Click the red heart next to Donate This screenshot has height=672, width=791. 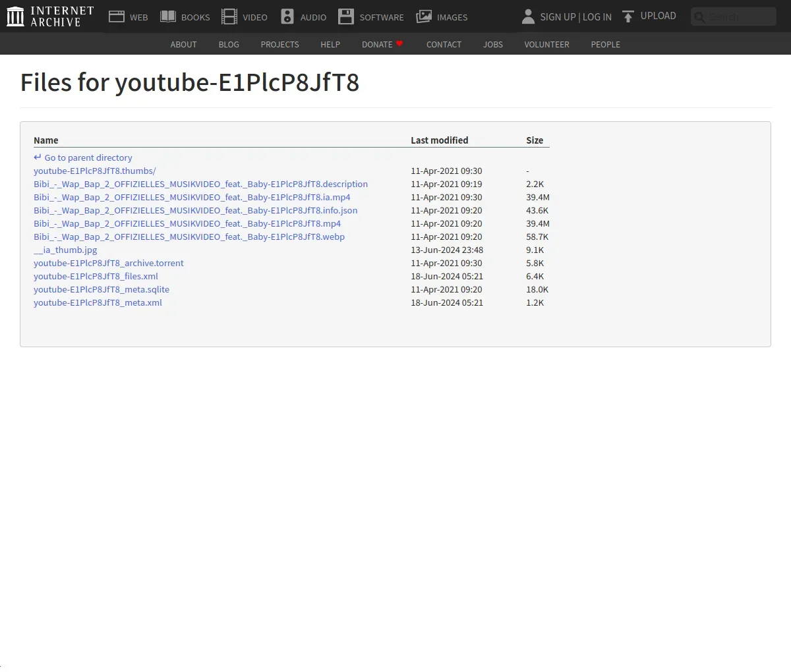pyautogui.click(x=399, y=43)
